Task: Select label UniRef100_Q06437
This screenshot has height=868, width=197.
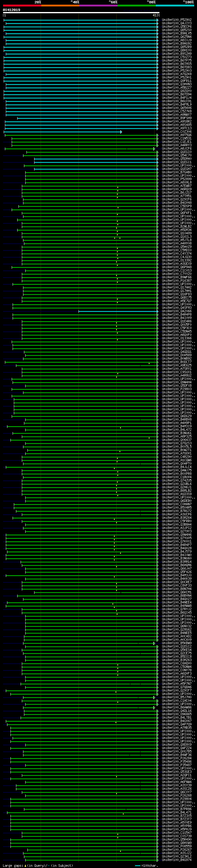Action: [x=177, y=440]
